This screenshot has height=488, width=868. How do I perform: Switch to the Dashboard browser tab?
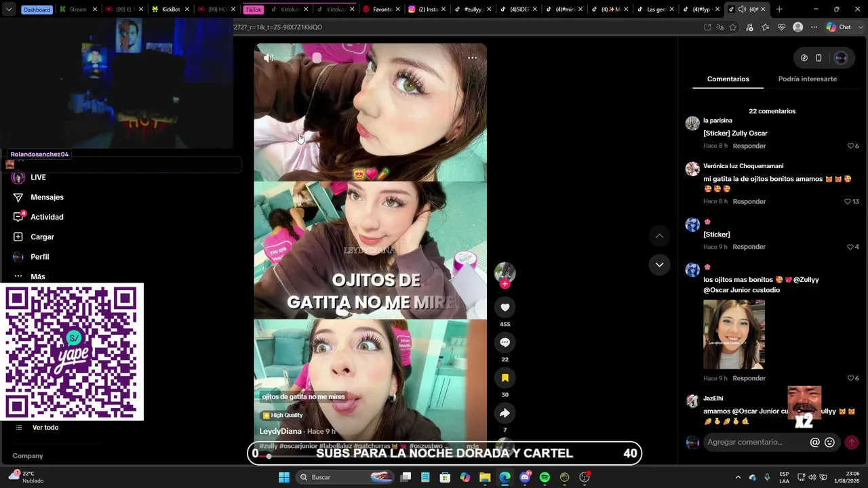tap(37, 9)
